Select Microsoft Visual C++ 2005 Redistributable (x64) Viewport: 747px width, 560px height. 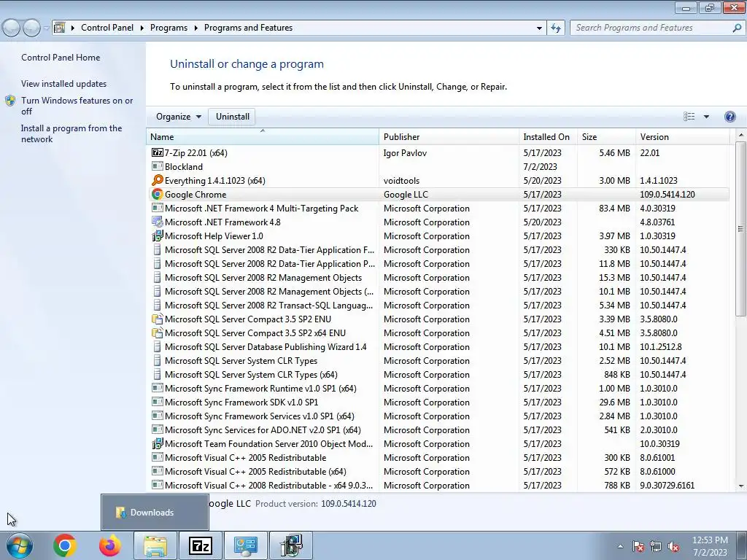click(x=438, y=472)
